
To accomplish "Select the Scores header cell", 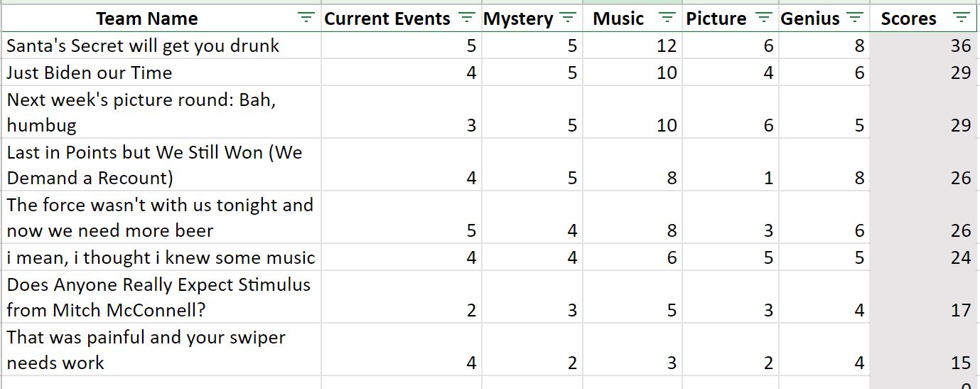I will 924,18.
